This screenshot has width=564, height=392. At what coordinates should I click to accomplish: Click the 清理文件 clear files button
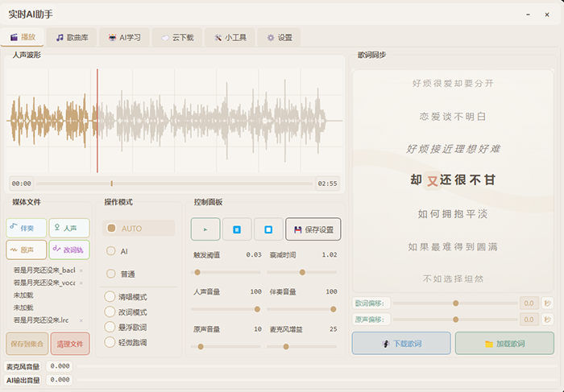point(70,344)
